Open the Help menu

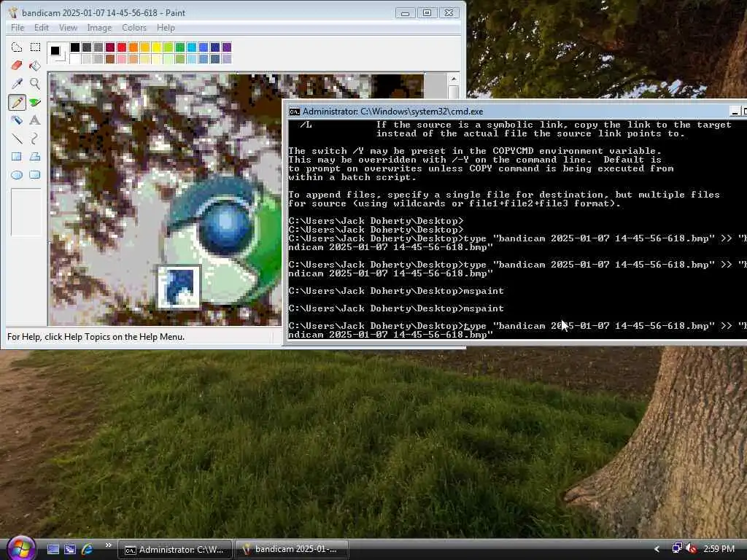pos(166,28)
